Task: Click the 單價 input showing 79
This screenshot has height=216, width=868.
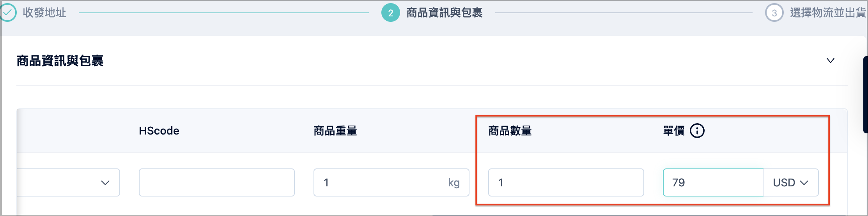Action: point(713,182)
